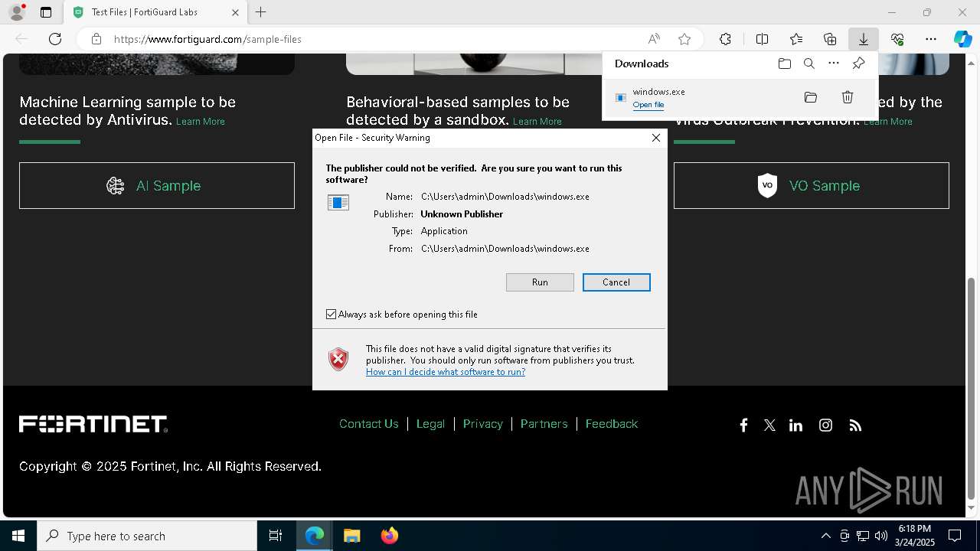Open volume control in system tray
The width and height of the screenshot is (980, 551).
coord(881,536)
